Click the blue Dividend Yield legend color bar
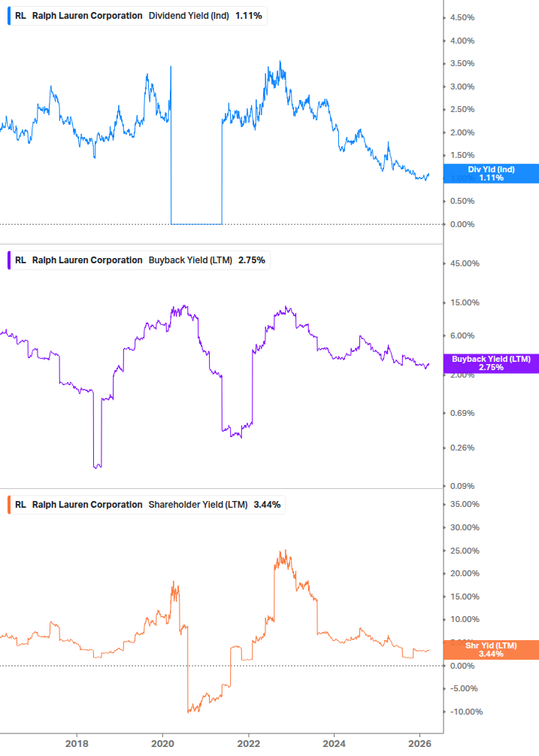This screenshot has width=539, height=756. pos(9,16)
